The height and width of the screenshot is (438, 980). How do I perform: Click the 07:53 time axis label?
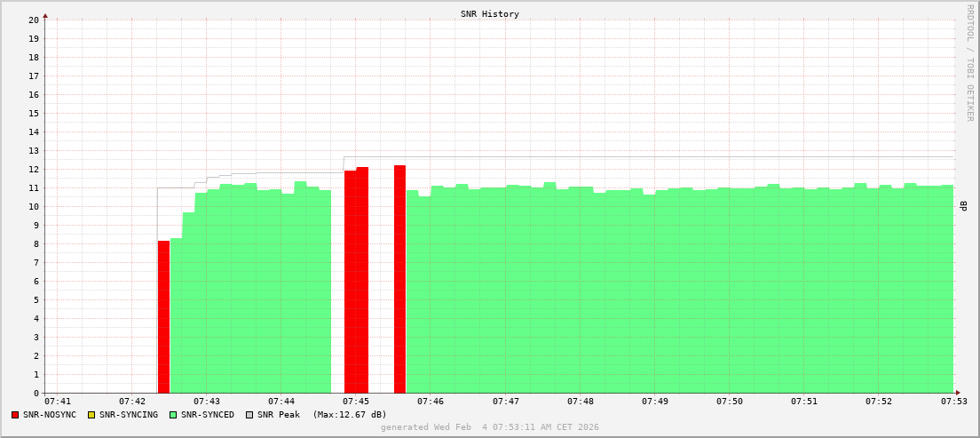click(953, 402)
